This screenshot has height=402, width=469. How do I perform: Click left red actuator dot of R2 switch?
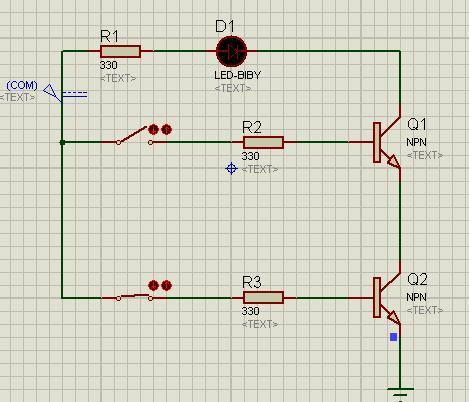point(153,129)
